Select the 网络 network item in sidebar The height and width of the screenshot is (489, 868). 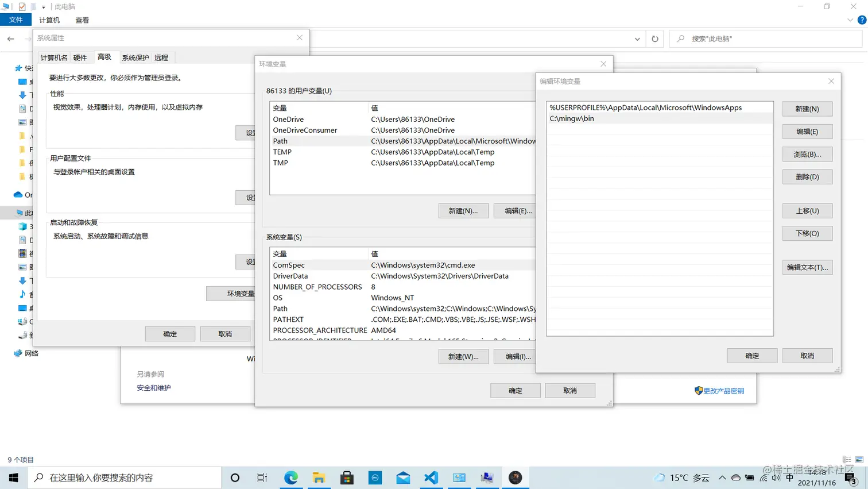tap(26, 353)
